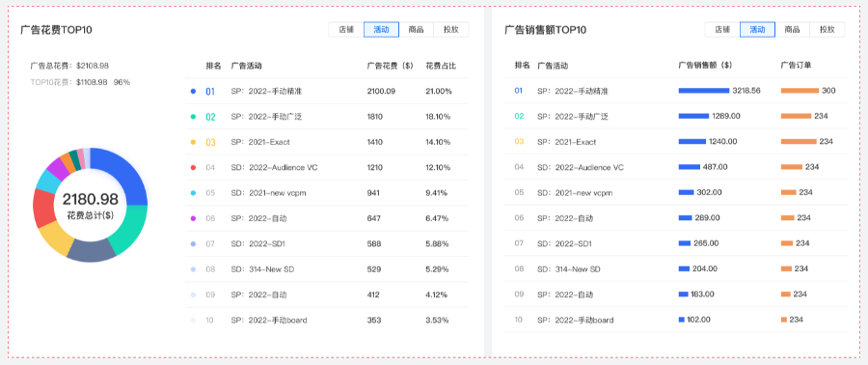Select 活动 tab in 广告销售额TOP10 panel
The width and height of the screenshot is (868, 365).
(x=757, y=30)
